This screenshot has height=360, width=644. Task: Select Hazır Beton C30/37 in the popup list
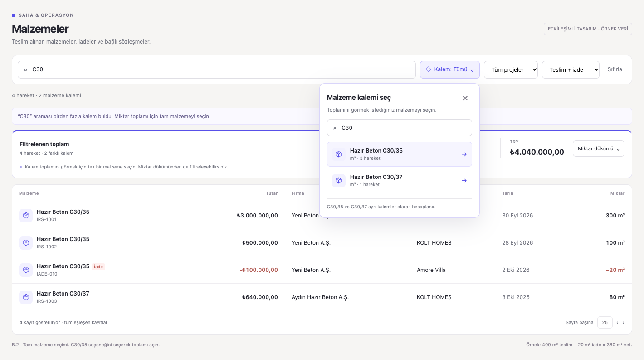click(x=399, y=181)
